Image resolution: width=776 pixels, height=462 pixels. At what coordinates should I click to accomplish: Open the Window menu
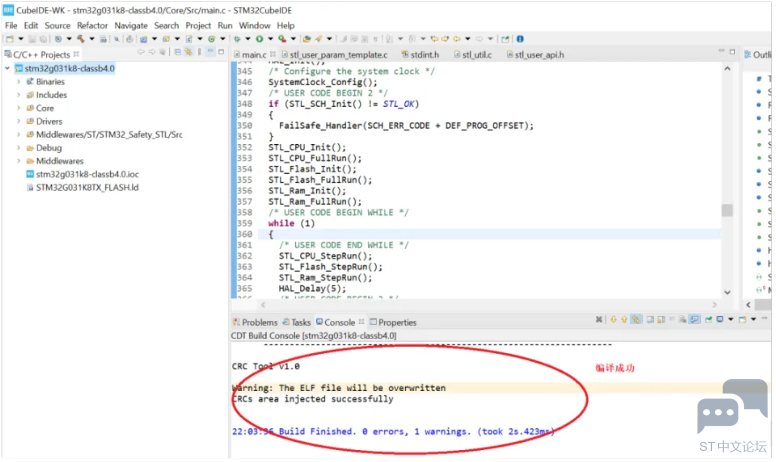click(x=254, y=25)
